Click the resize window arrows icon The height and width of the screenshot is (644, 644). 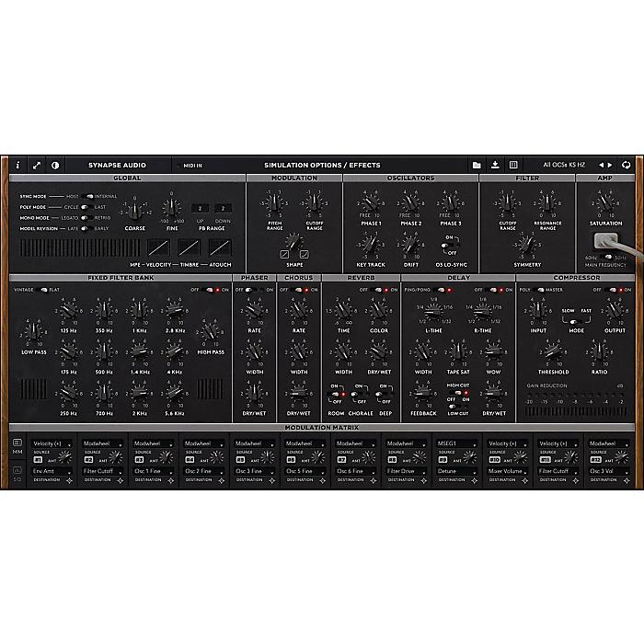[36, 165]
